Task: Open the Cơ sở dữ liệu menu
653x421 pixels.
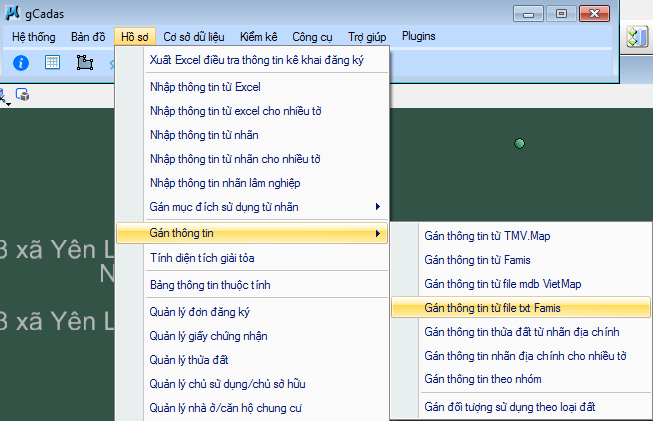Action: click(198, 36)
